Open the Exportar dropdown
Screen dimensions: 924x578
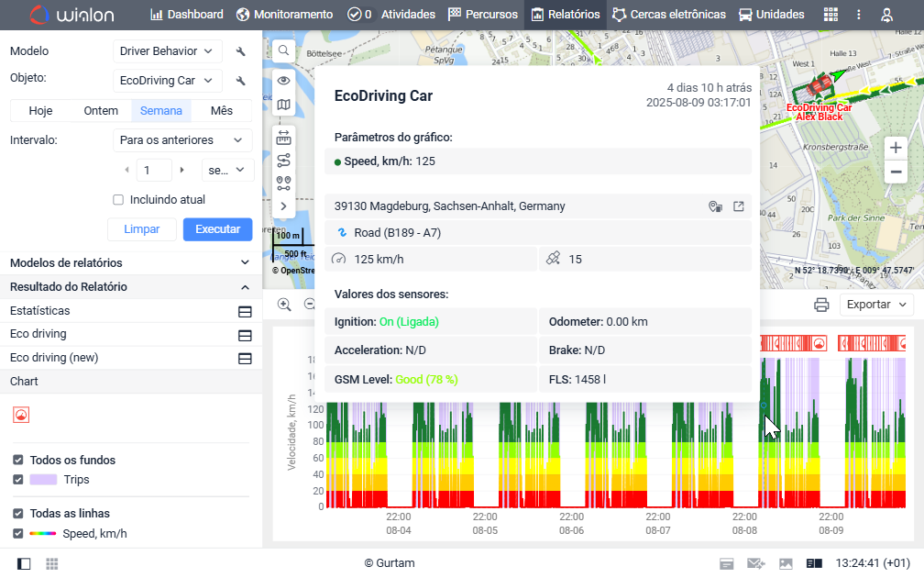[x=876, y=305]
